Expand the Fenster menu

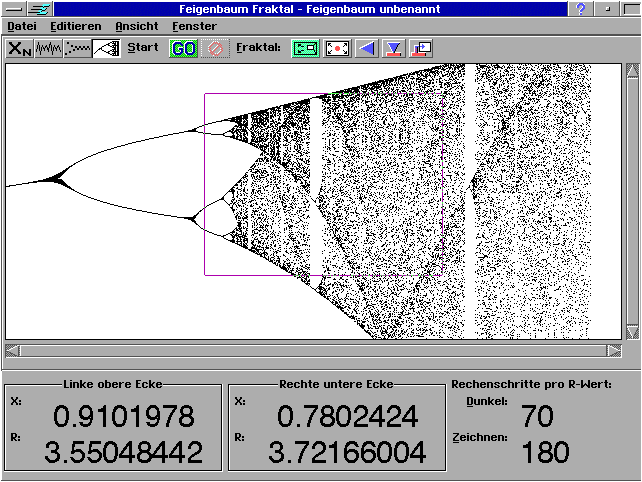194,25
